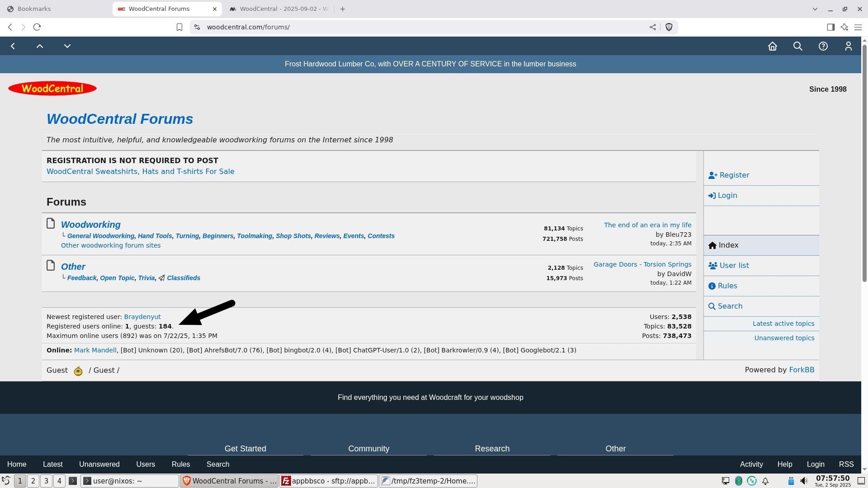Bookmark this page with the bookmark icon
Screen dimensions: 868x488
click(x=179, y=27)
